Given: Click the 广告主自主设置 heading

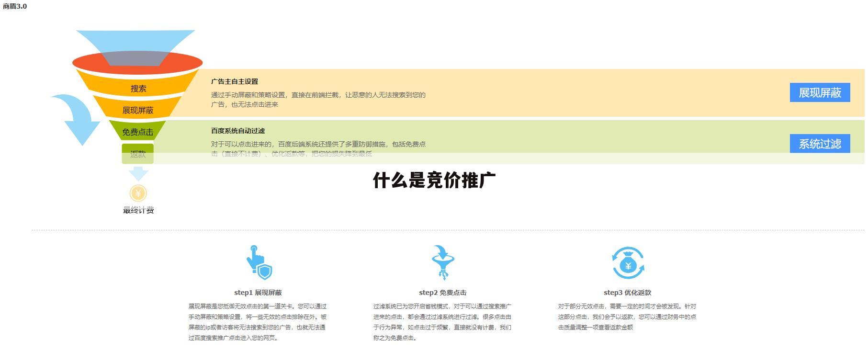Looking at the screenshot, I should pos(235,82).
